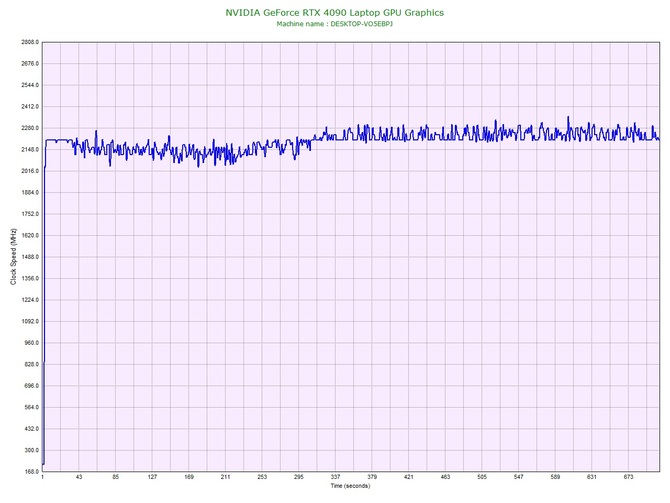Click the 2148.0 y-axis value

click(x=30, y=150)
